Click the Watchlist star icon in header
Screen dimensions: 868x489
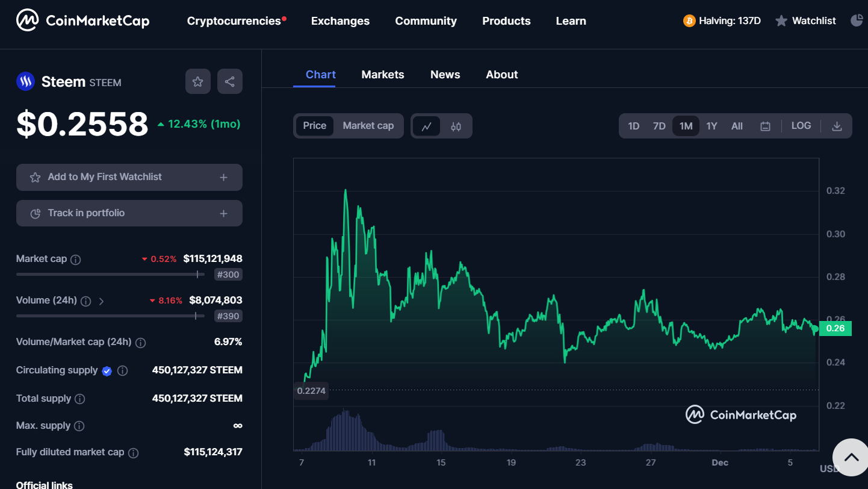click(x=781, y=21)
